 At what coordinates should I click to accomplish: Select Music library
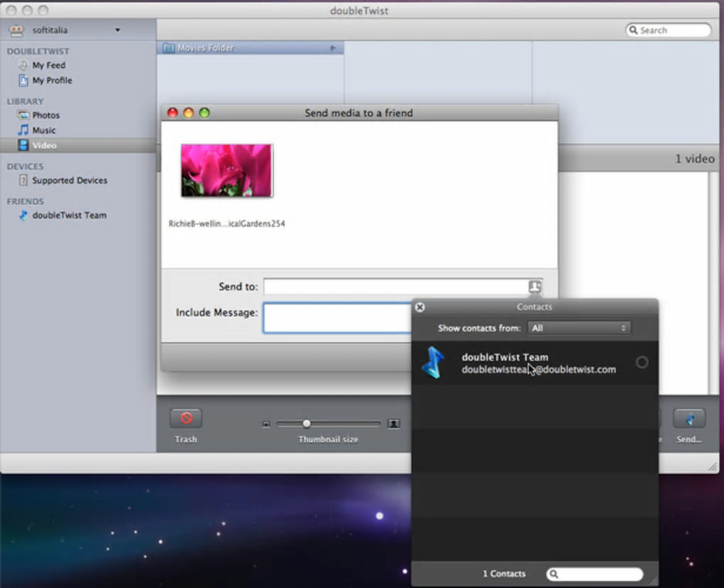(x=44, y=130)
